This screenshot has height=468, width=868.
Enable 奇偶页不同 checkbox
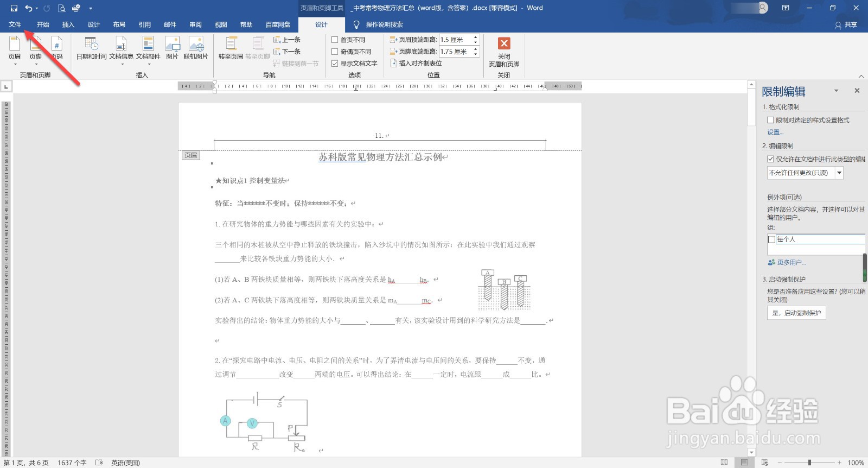(335, 52)
